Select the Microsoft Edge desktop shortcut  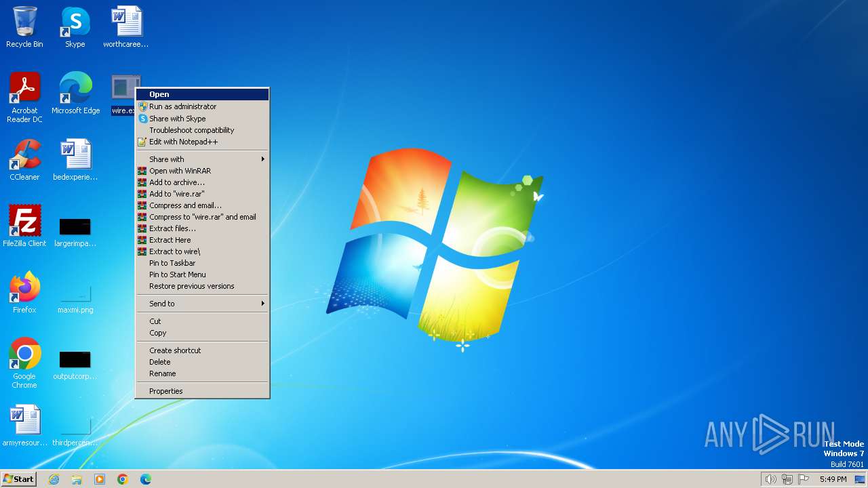tap(75, 94)
